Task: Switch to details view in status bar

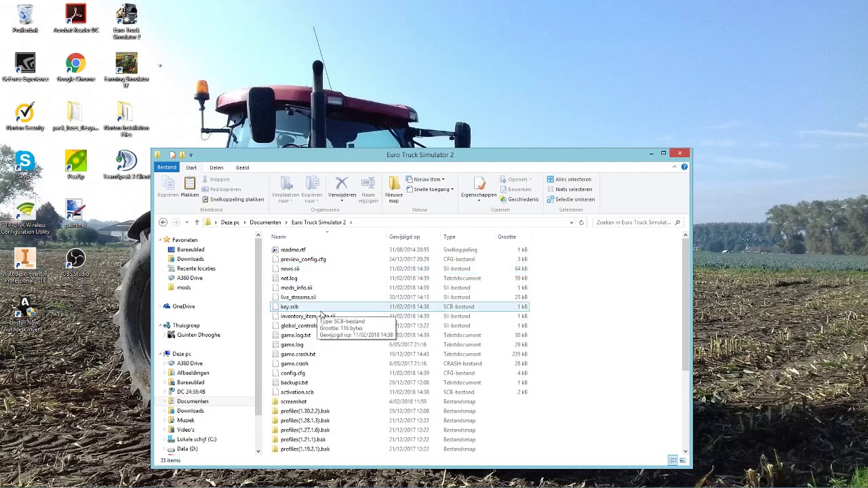Action: [x=673, y=460]
